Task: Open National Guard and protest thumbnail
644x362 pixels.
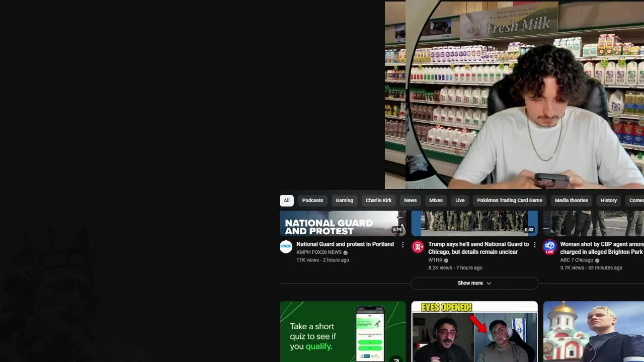Action: coord(343,223)
